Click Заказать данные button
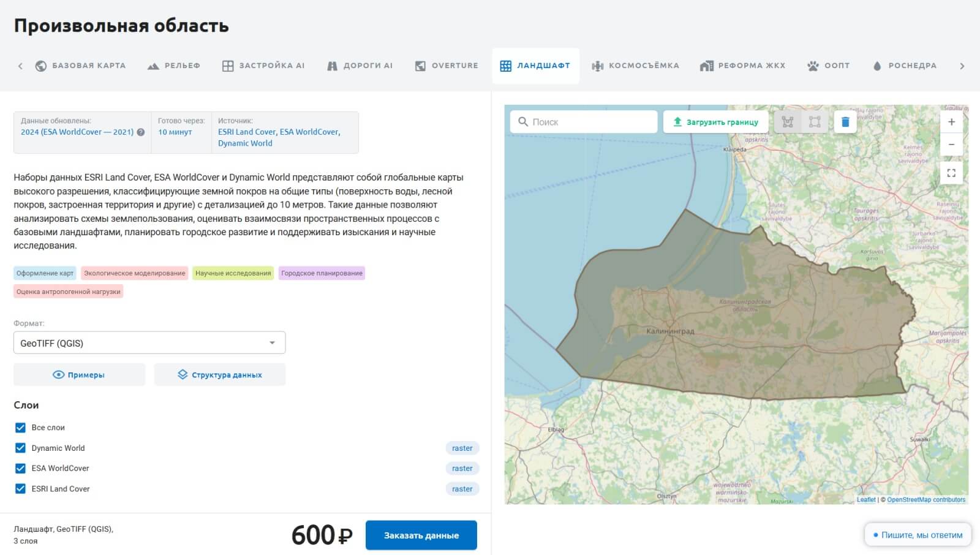 pos(421,535)
